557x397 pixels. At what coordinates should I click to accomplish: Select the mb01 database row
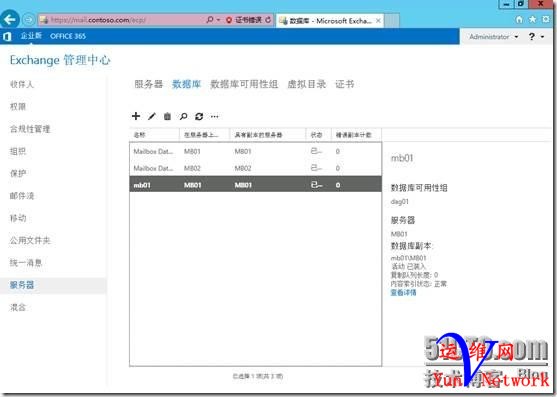pos(255,185)
